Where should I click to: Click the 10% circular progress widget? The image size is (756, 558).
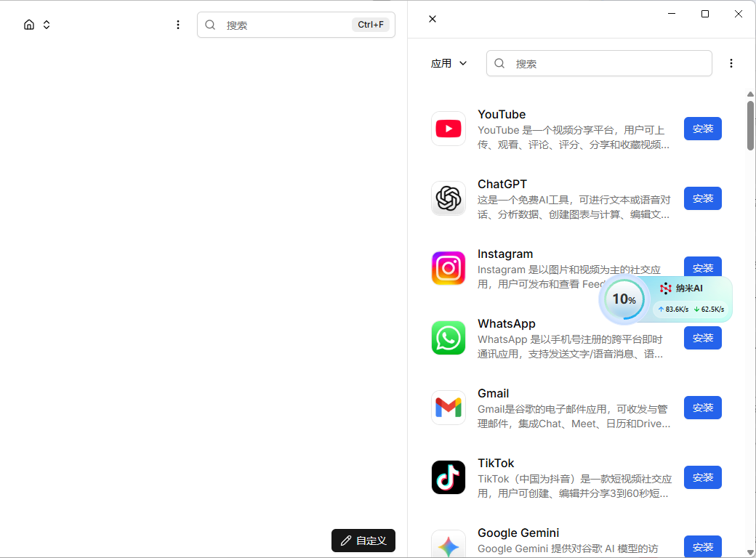[624, 299]
